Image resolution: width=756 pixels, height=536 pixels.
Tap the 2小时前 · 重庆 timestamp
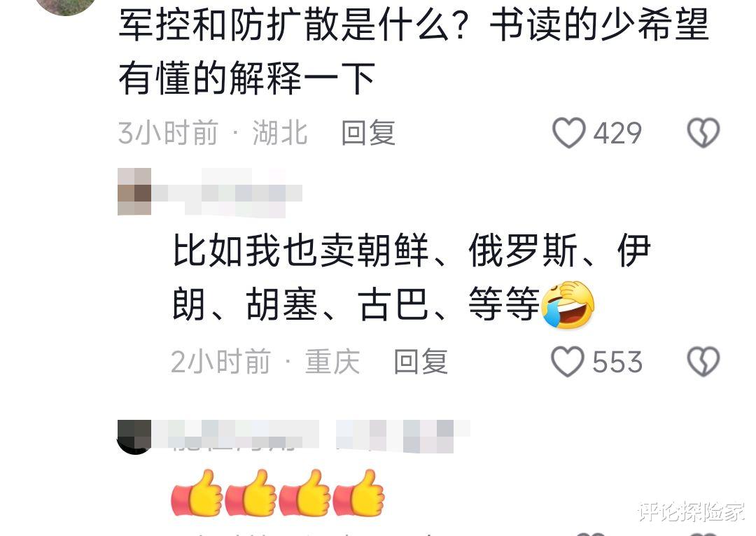265,362
